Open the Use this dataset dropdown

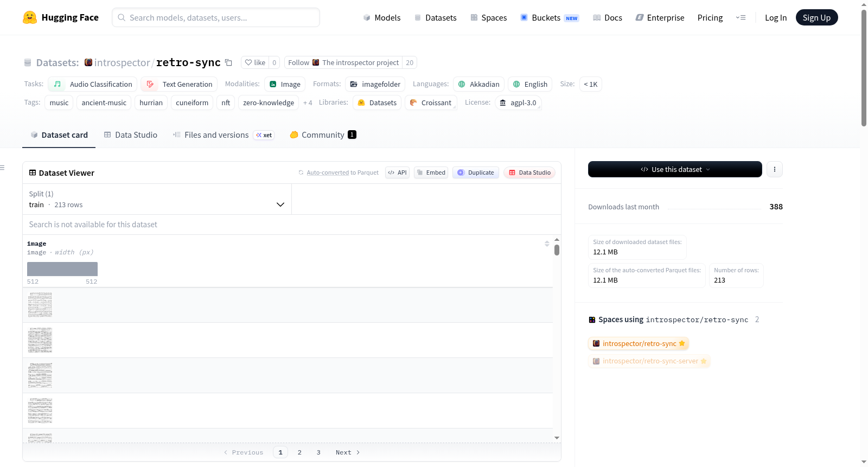675,169
